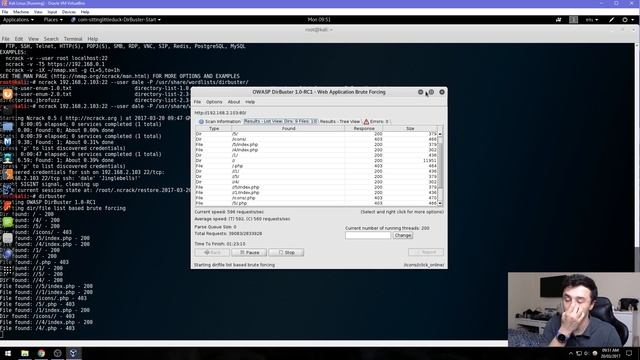Select the '/icons/' result row
The width and height of the screenshot is (640, 360).
316,139
